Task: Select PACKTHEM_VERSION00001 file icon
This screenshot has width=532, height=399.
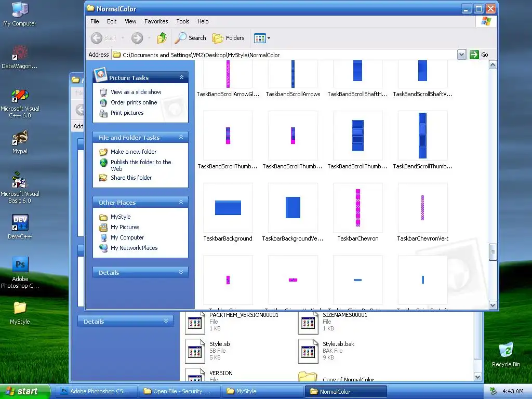Action: (195, 322)
